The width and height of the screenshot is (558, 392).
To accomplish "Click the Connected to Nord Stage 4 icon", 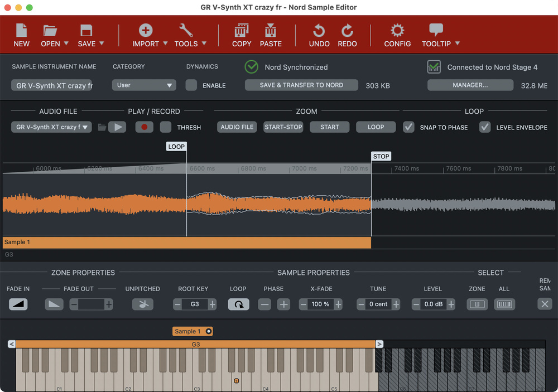I will click(434, 67).
